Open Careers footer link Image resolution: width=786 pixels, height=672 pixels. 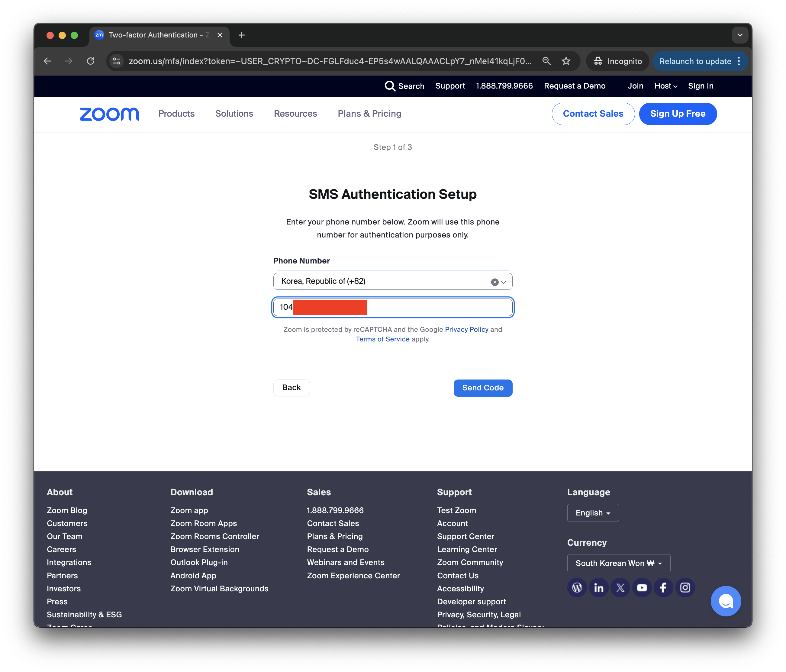tap(61, 549)
